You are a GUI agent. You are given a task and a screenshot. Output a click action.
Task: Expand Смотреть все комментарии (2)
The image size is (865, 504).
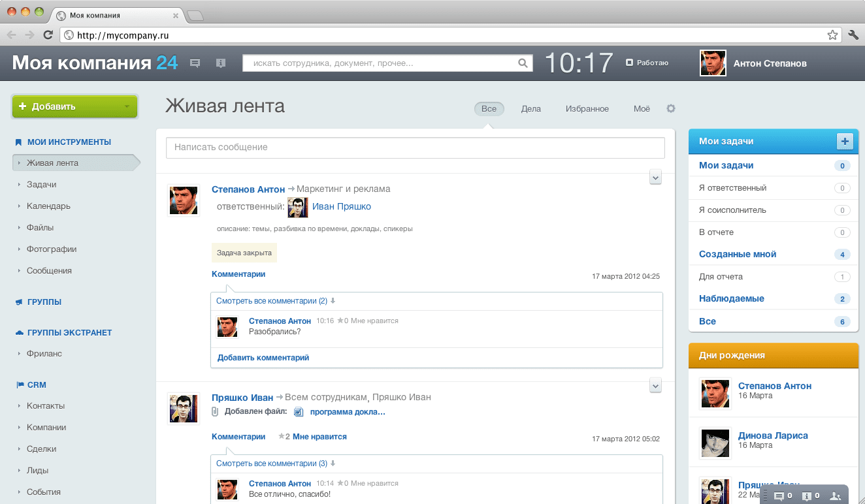click(271, 301)
